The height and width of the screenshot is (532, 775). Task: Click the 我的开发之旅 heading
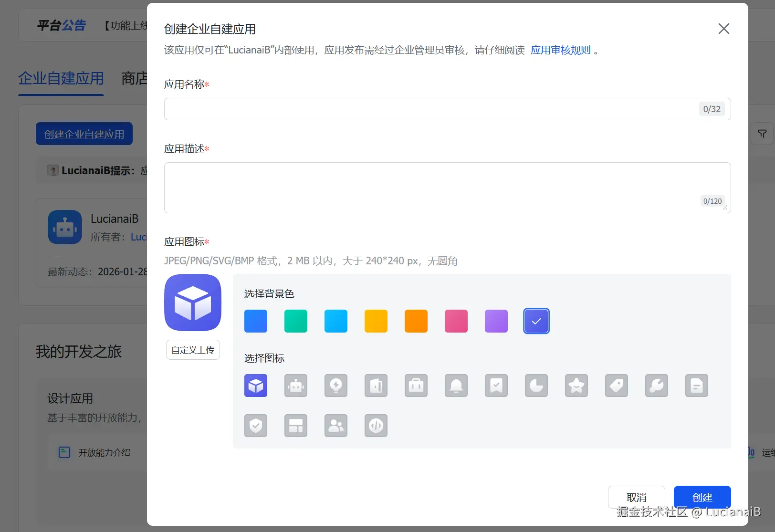tap(79, 352)
